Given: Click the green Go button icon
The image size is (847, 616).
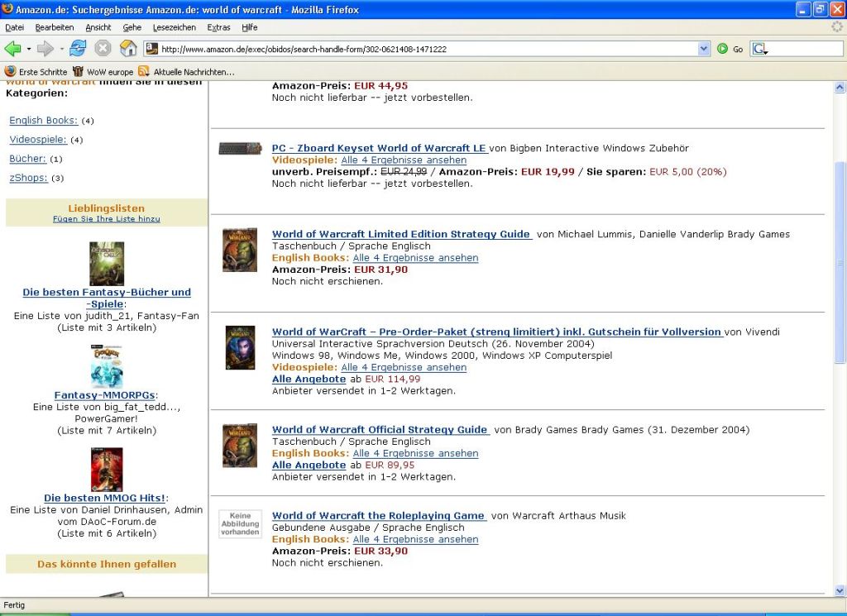Looking at the screenshot, I should coord(722,49).
